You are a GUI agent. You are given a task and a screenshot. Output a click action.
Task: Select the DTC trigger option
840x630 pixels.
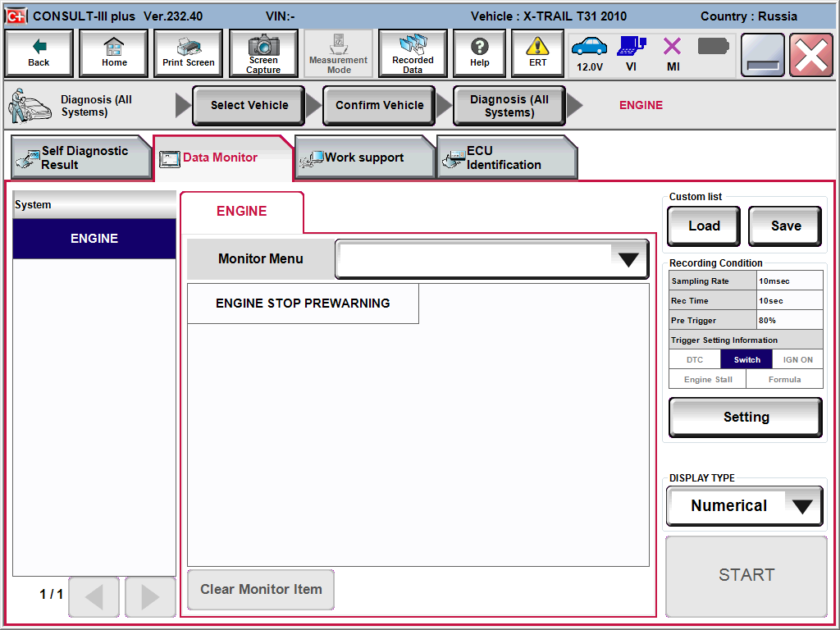click(x=695, y=359)
